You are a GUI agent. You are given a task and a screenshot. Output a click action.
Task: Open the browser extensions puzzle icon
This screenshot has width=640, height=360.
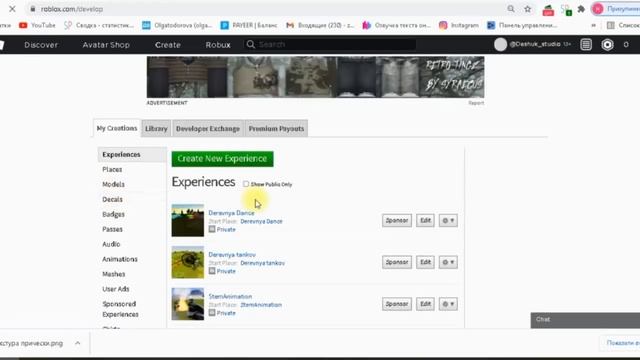(x=581, y=9)
